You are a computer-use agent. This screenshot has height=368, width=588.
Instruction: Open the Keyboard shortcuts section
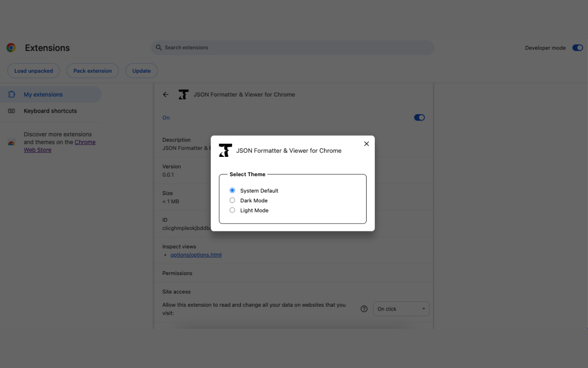point(50,111)
